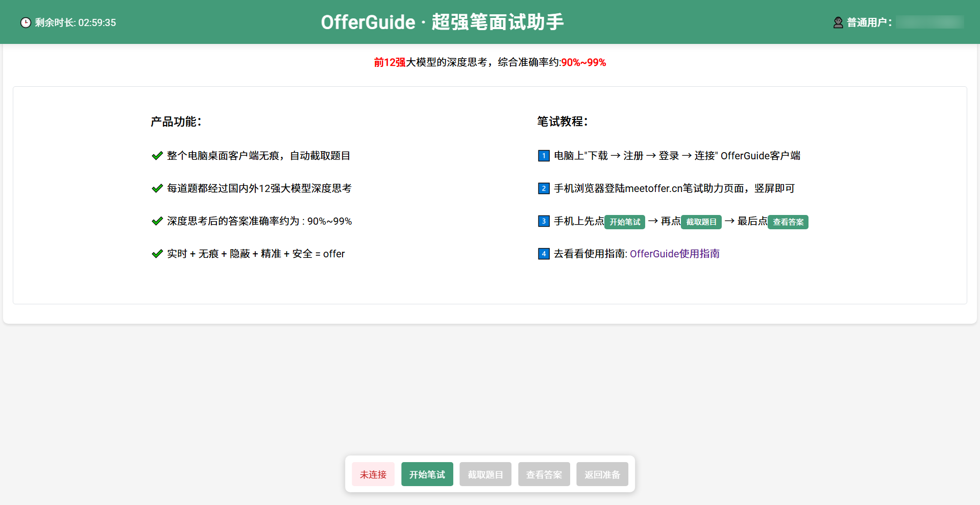Click the user avatar icon in header
This screenshot has width=980, height=505.
coord(838,22)
